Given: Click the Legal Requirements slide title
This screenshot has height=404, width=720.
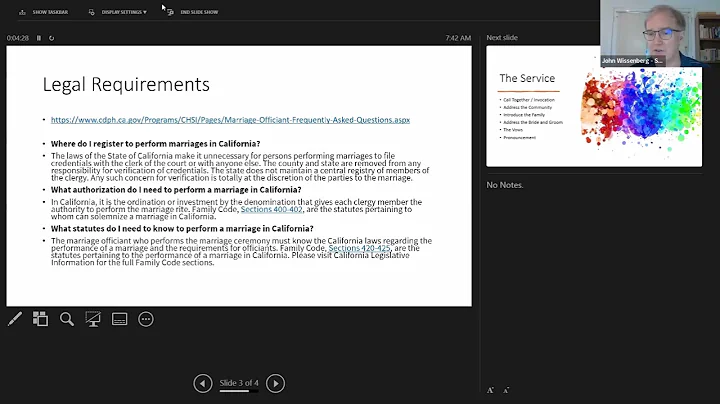Looking at the screenshot, I should [126, 84].
